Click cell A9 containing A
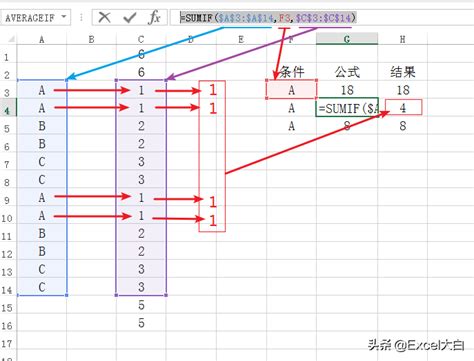The image size is (474, 361). (42, 197)
